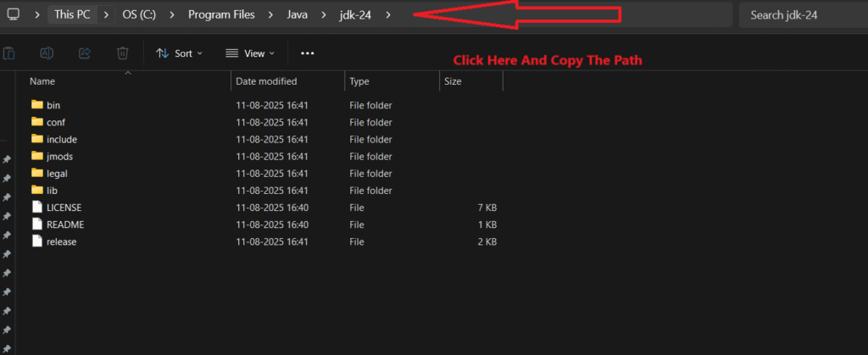Click the release file icon
This screenshot has height=355, width=868.
click(x=37, y=241)
